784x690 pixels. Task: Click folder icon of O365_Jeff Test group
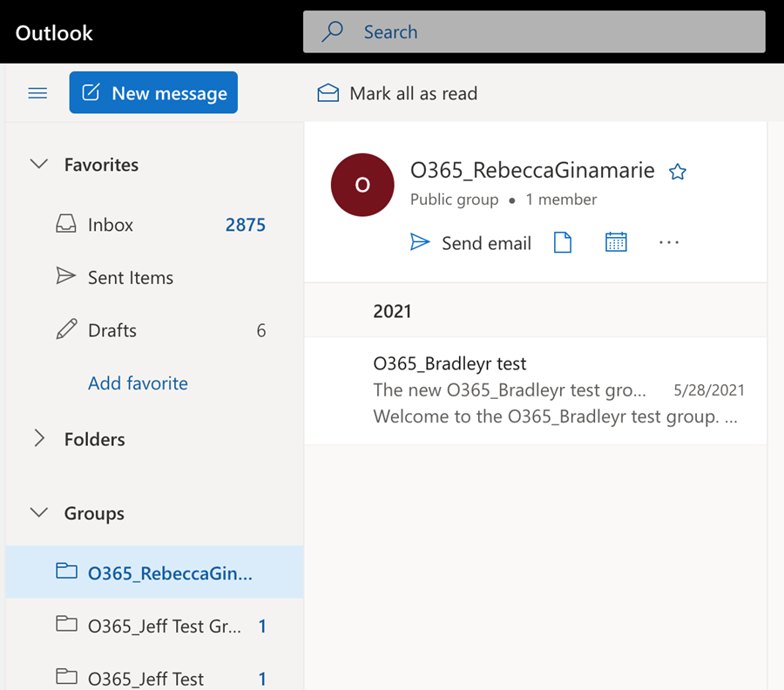pyautogui.click(x=66, y=677)
